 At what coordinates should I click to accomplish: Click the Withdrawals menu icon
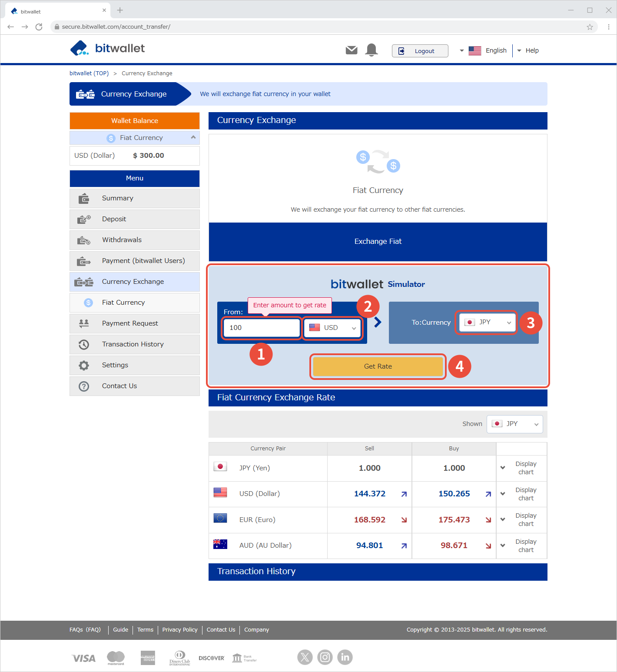point(84,240)
